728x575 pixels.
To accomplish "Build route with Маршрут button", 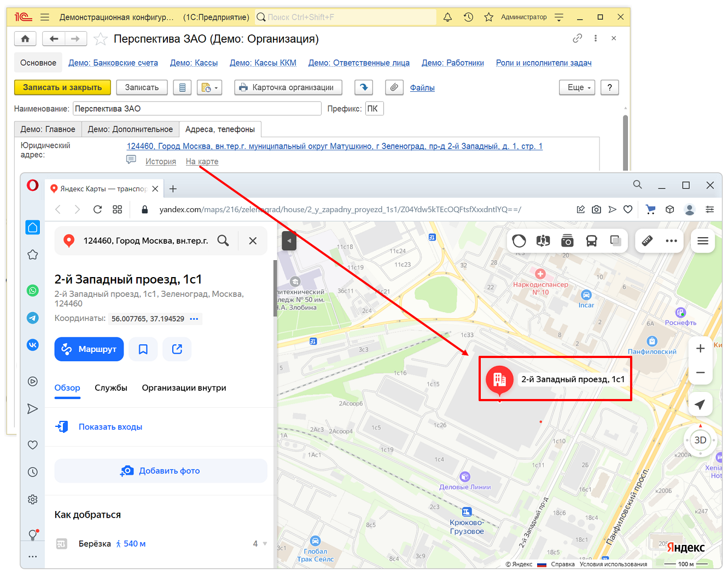I will pyautogui.click(x=89, y=349).
